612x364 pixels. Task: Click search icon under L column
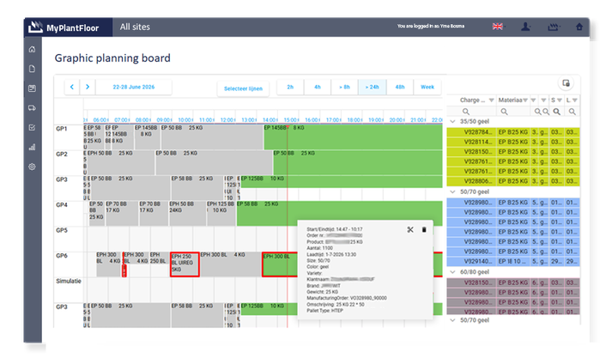tap(573, 112)
